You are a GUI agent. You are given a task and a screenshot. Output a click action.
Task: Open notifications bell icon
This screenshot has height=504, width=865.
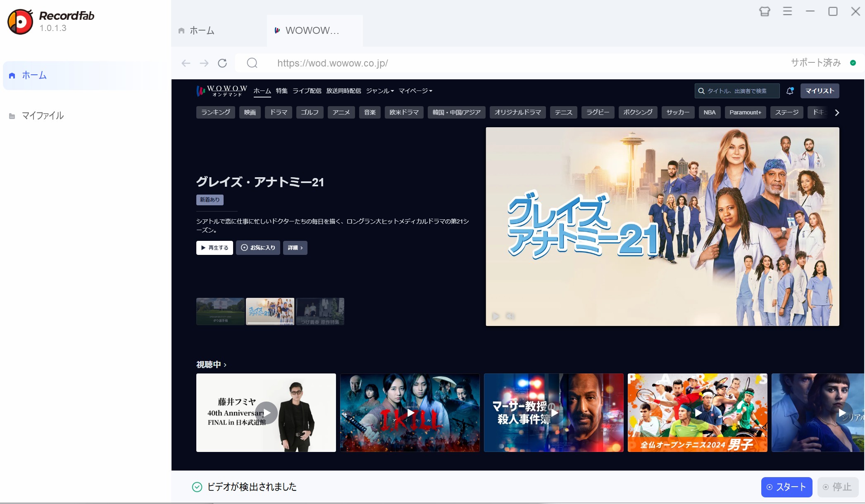(x=790, y=91)
